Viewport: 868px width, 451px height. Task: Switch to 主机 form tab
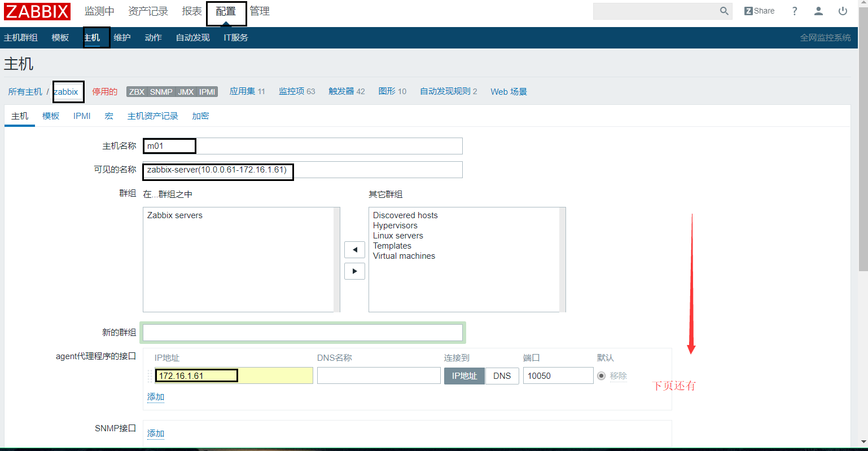(20, 116)
